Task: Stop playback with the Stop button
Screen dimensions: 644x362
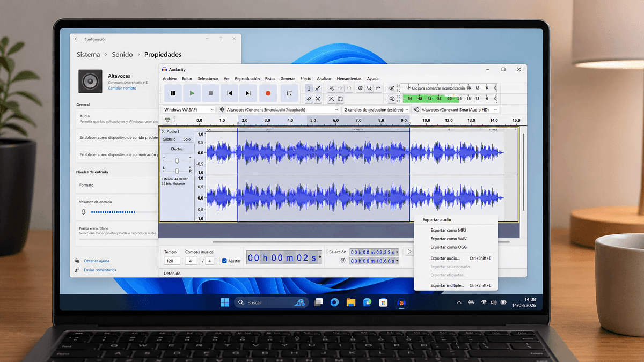Action: 210,93
